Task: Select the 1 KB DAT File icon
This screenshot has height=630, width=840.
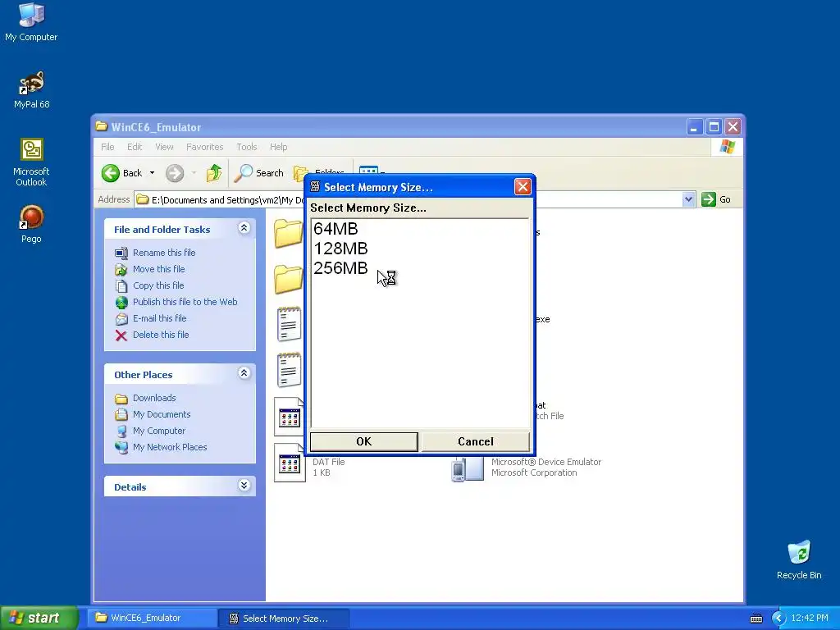Action: pyautogui.click(x=290, y=463)
